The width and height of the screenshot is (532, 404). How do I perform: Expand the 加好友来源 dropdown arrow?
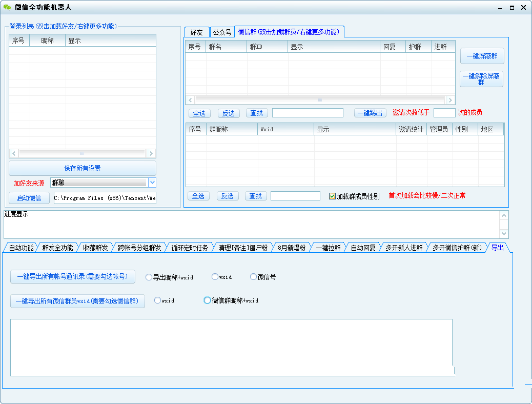point(152,183)
